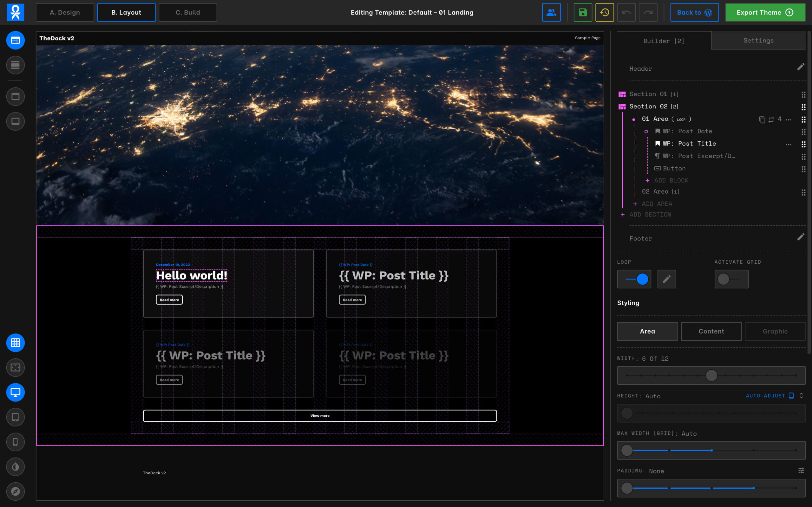
Task: Click the compass icon in left sidebar
Action: pos(16,491)
